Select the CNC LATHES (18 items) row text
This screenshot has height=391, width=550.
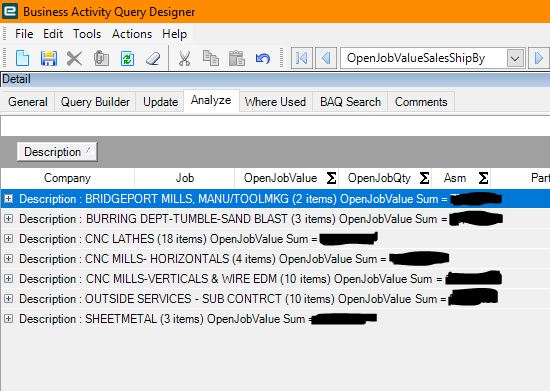tap(168, 239)
